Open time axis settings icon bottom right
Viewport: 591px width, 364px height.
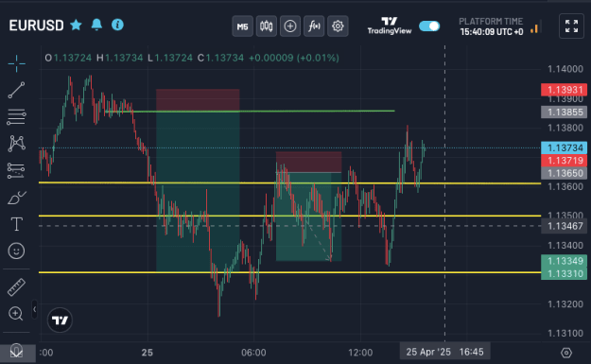(x=566, y=353)
